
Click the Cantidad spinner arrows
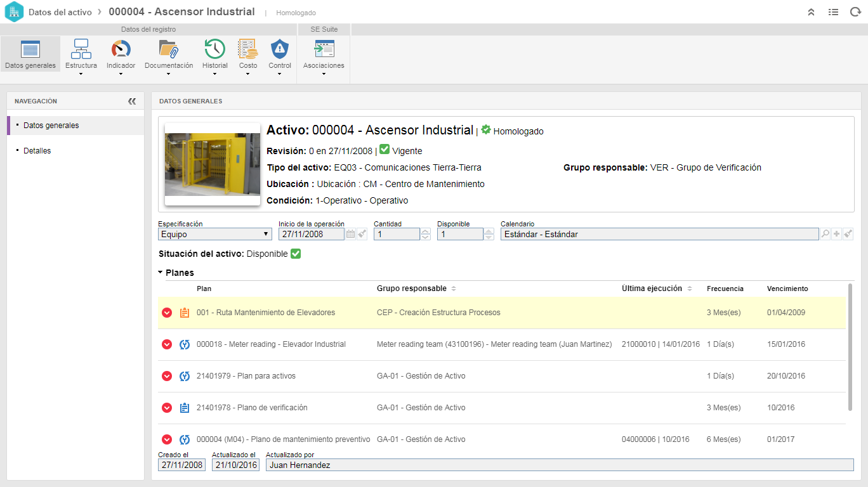426,234
